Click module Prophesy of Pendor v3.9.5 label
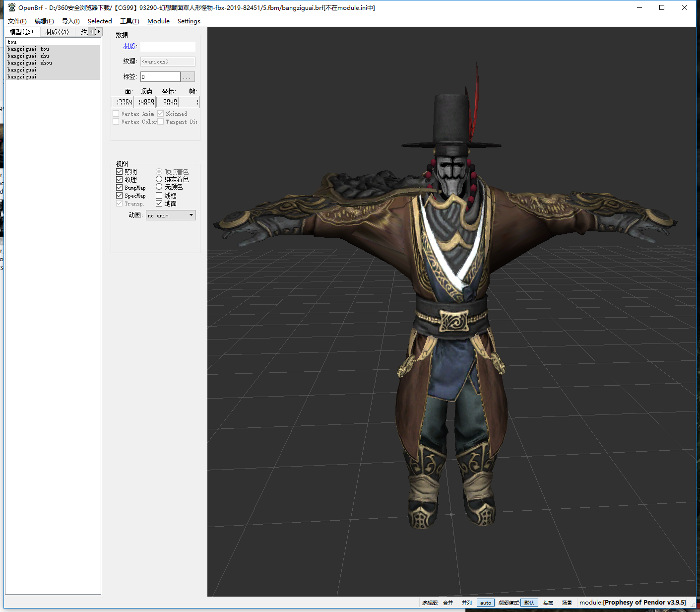The height and width of the screenshot is (612, 700). click(633, 603)
